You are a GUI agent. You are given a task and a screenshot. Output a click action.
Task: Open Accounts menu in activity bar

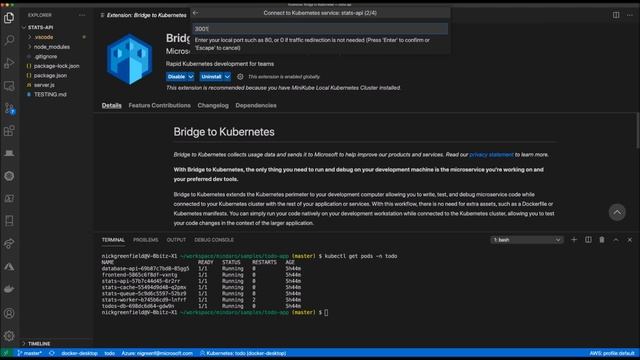[9, 313]
